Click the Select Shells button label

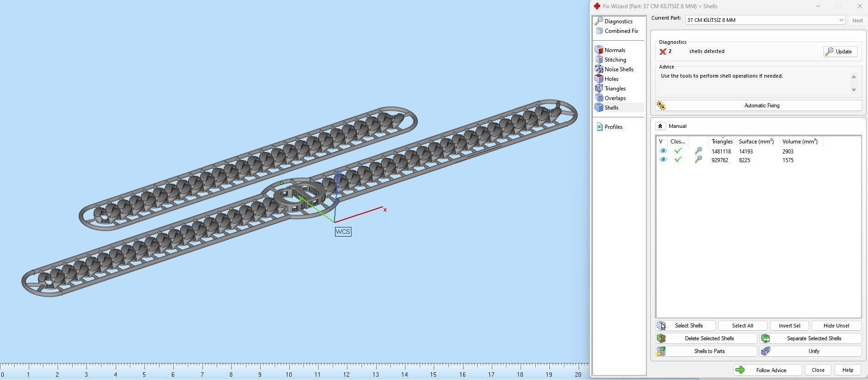tap(689, 326)
